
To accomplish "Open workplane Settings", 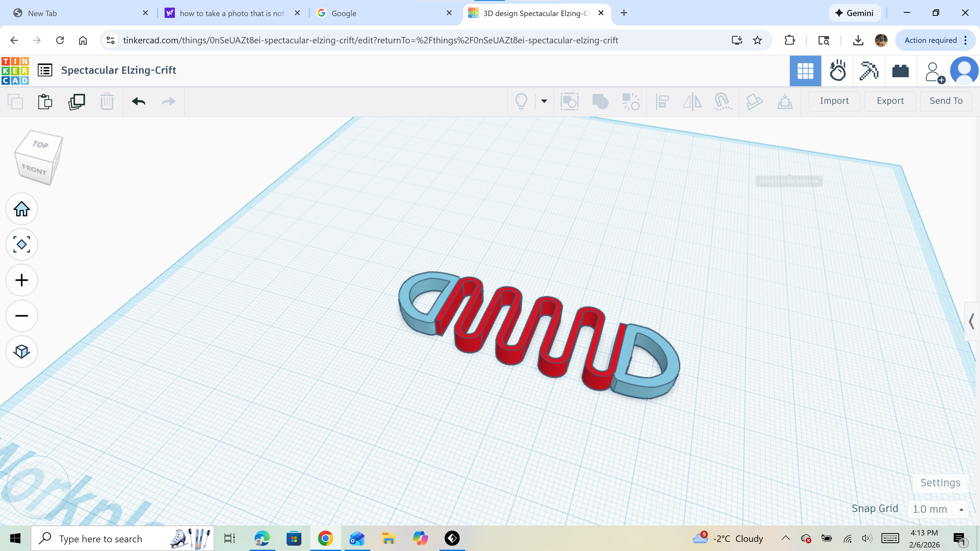I will [940, 483].
